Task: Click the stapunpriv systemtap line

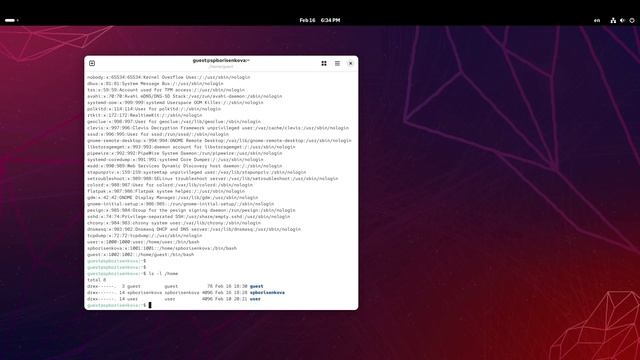Action: click(196, 172)
